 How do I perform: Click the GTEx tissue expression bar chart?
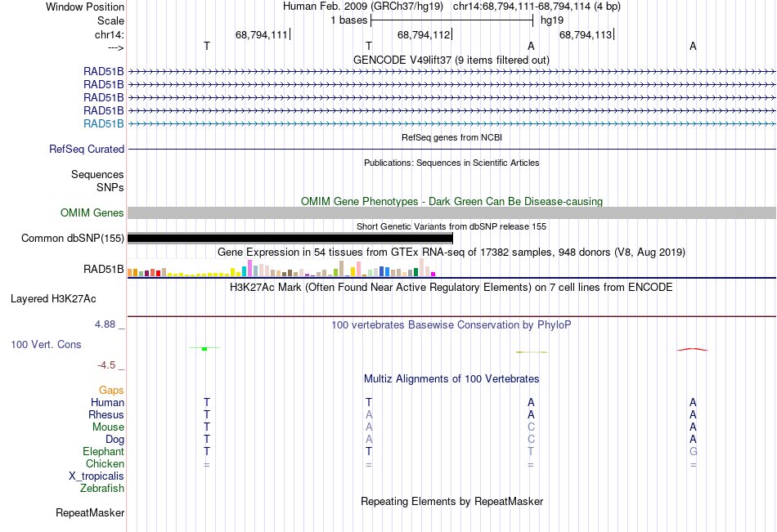point(281,267)
